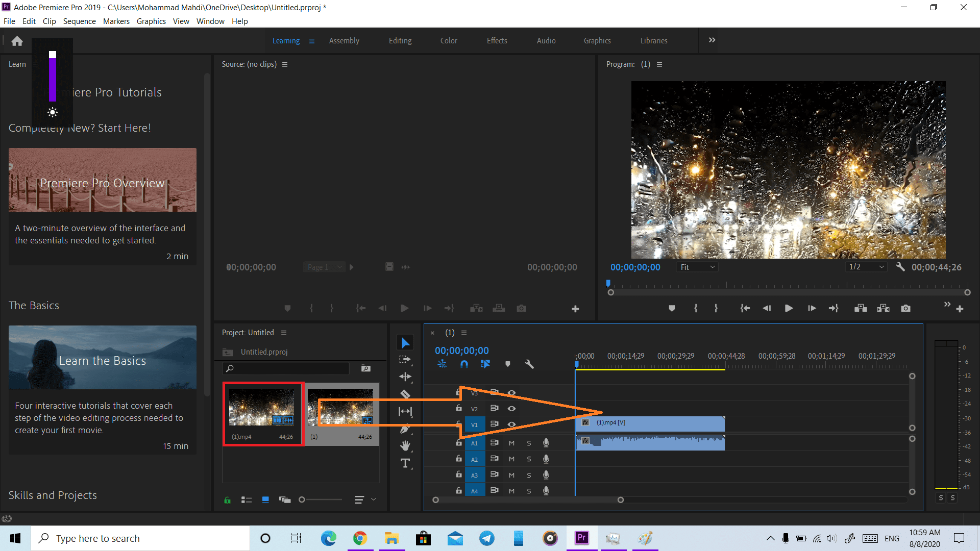Click Export Frame camera in Program monitor
The height and width of the screenshot is (551, 980).
(905, 308)
